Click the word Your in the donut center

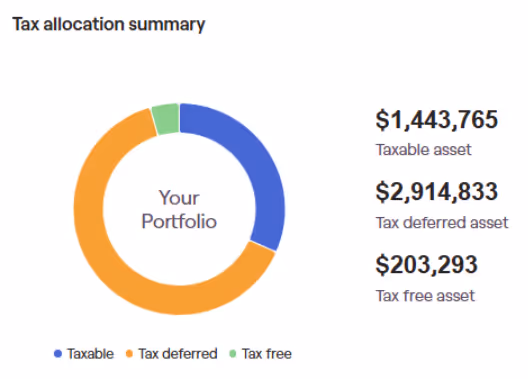179,198
